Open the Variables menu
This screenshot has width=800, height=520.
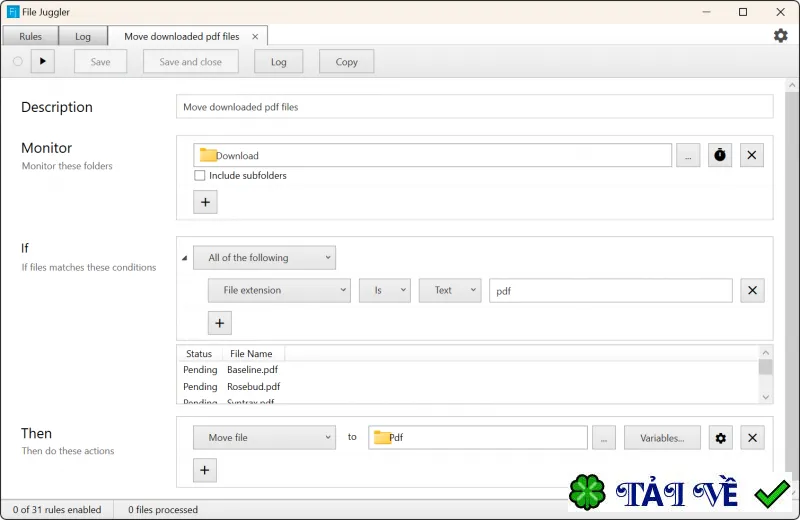(662, 438)
